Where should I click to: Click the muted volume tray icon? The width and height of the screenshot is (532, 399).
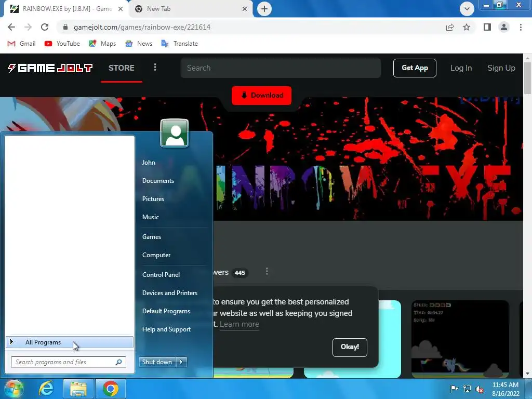(480, 389)
